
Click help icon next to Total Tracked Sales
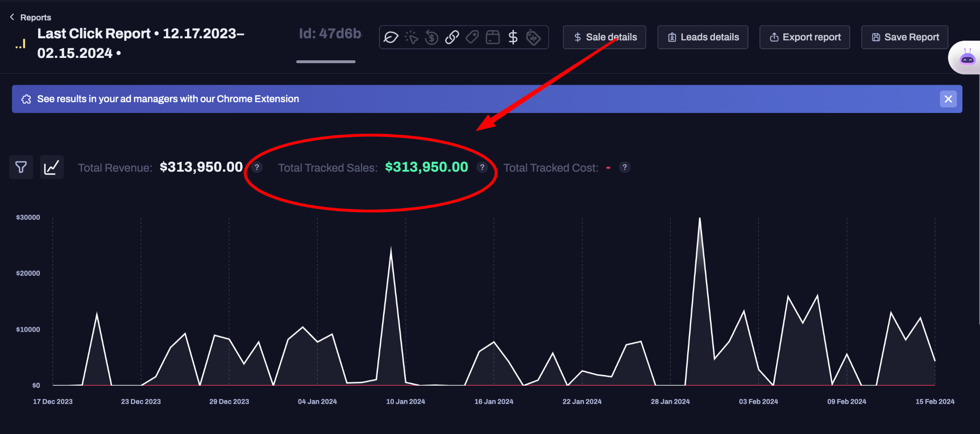click(482, 167)
